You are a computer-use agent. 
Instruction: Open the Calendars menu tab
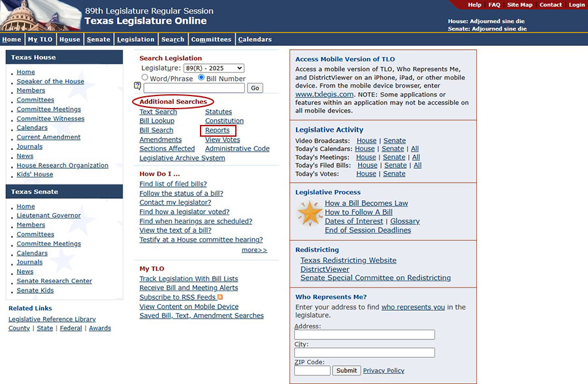(x=255, y=39)
